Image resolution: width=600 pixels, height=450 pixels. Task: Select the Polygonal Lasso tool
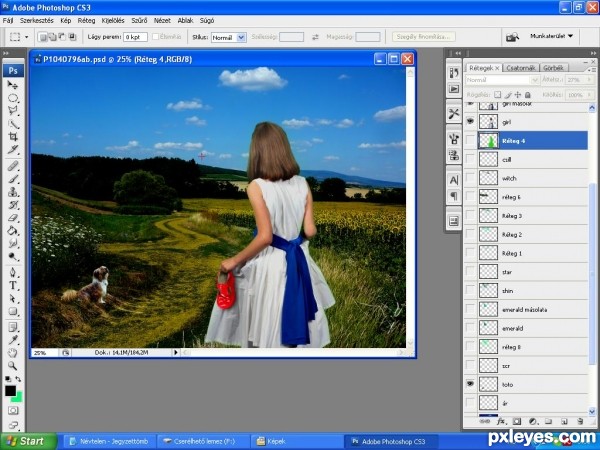(x=13, y=111)
